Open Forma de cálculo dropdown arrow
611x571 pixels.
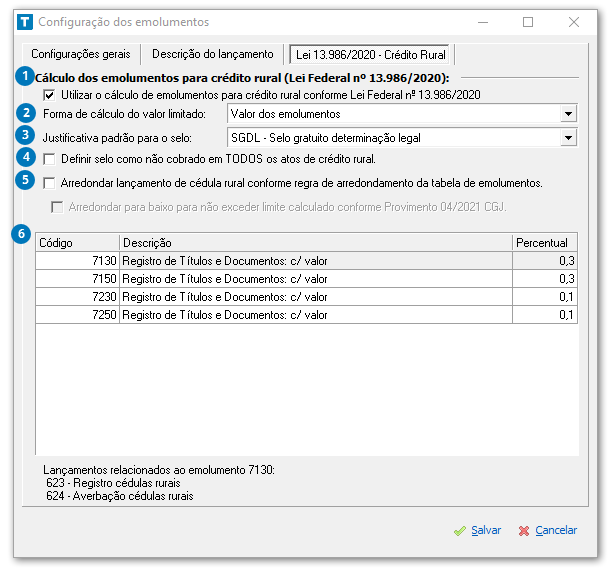(569, 114)
